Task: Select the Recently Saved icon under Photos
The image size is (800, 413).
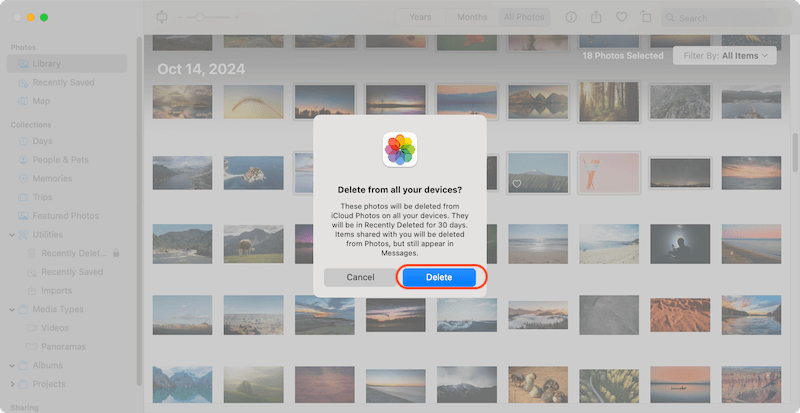Action: click(23, 83)
